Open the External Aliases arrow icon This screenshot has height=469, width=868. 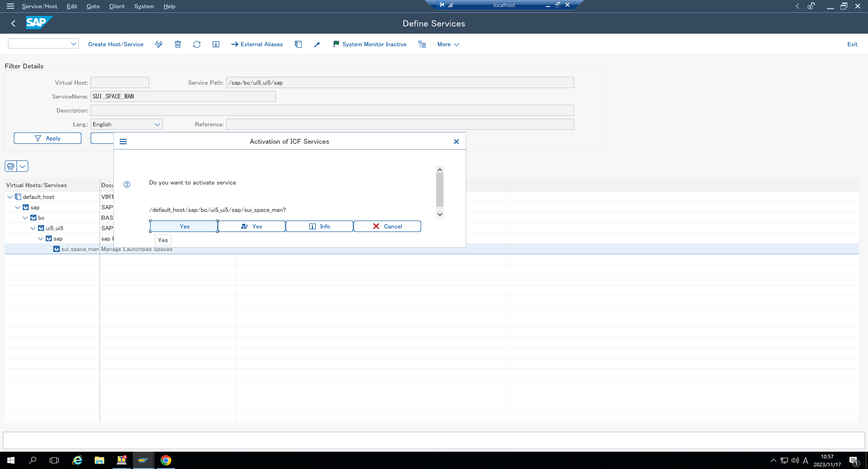235,44
